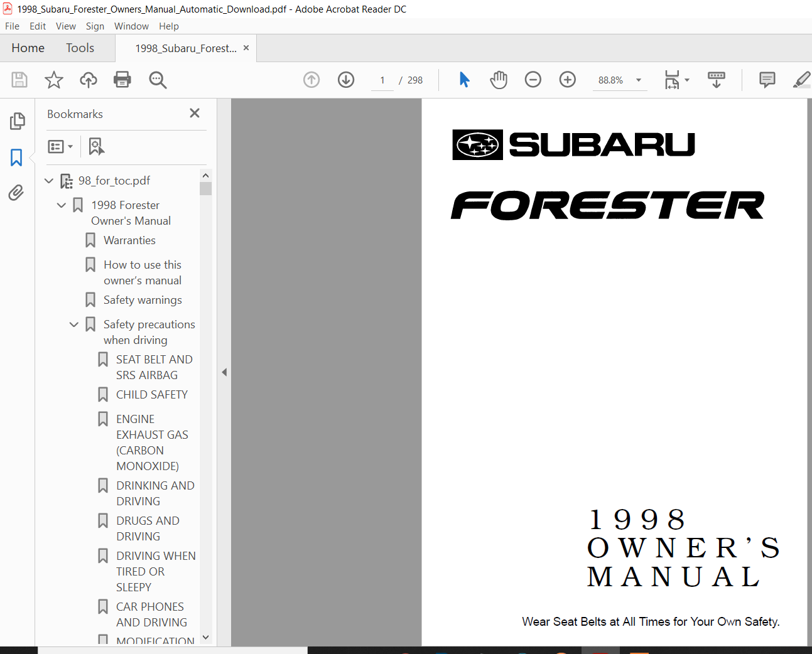Open the attachments paperclip panel
Image resolution: width=812 pixels, height=654 pixels.
coord(16,193)
